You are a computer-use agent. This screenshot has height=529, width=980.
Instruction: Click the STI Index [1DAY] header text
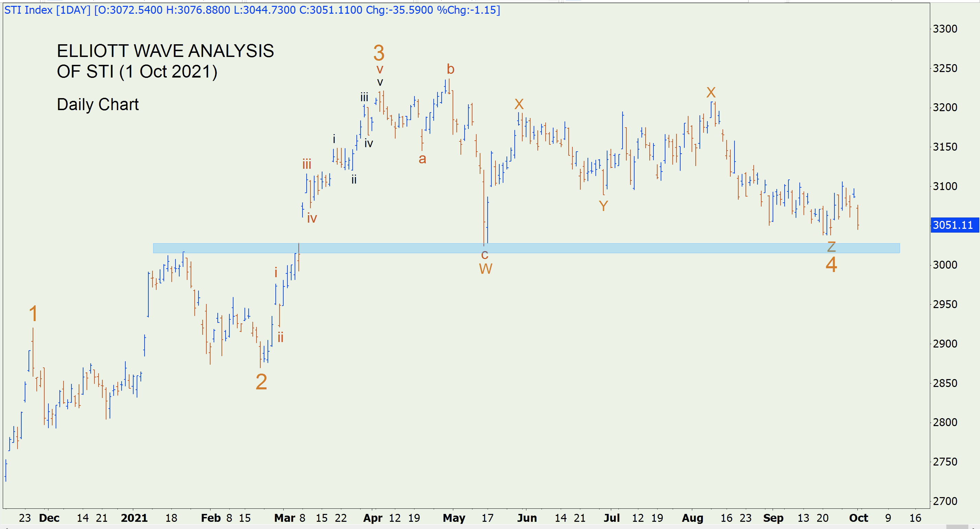(x=252, y=10)
